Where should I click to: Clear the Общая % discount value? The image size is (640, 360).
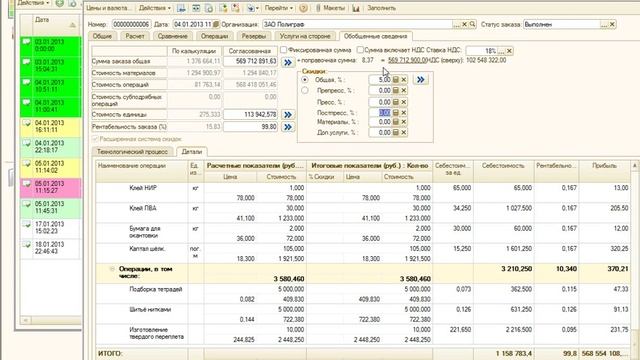point(404,80)
